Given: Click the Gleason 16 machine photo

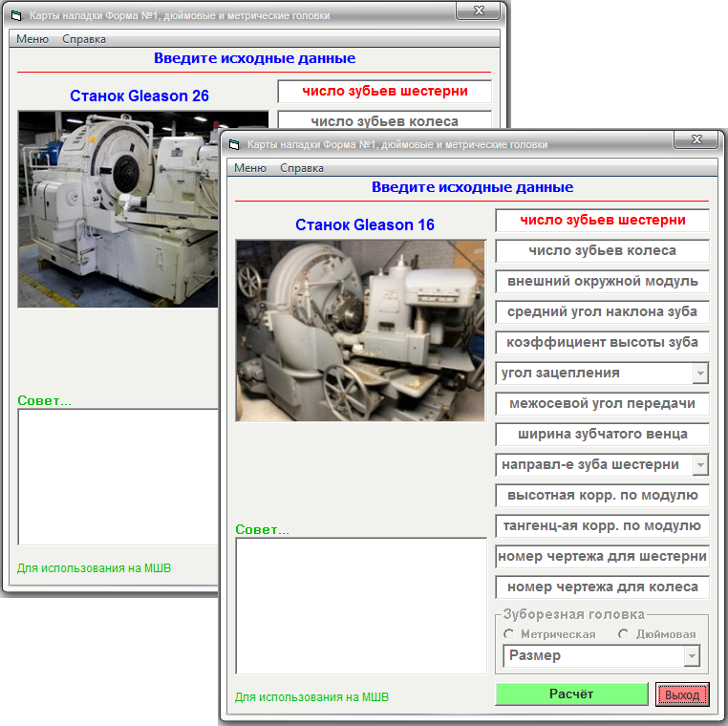Looking at the screenshot, I should [x=361, y=331].
